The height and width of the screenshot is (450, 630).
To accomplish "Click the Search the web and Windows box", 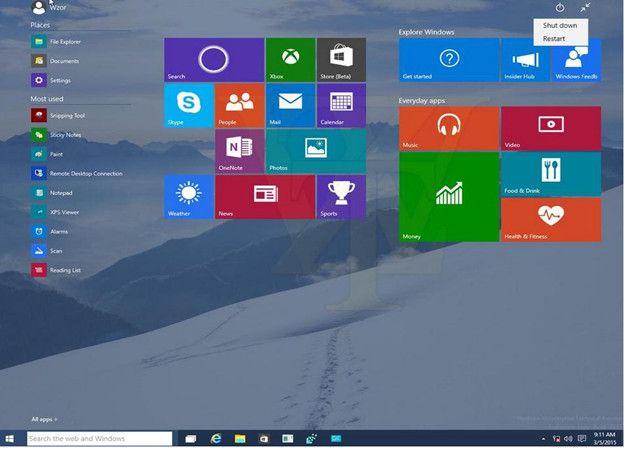I will (99, 439).
